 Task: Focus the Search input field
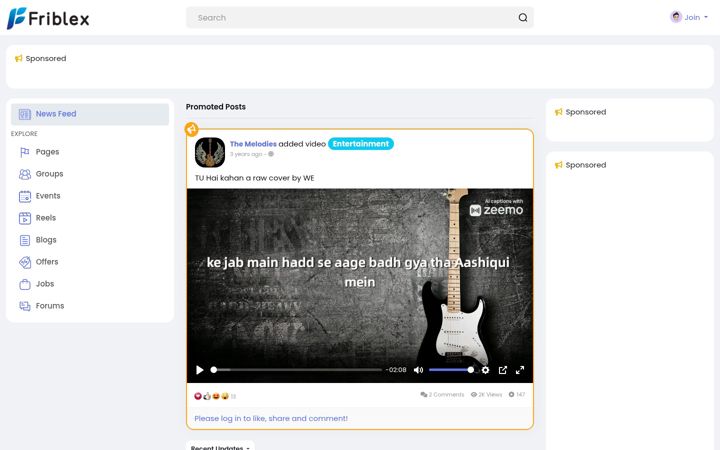pyautogui.click(x=360, y=17)
